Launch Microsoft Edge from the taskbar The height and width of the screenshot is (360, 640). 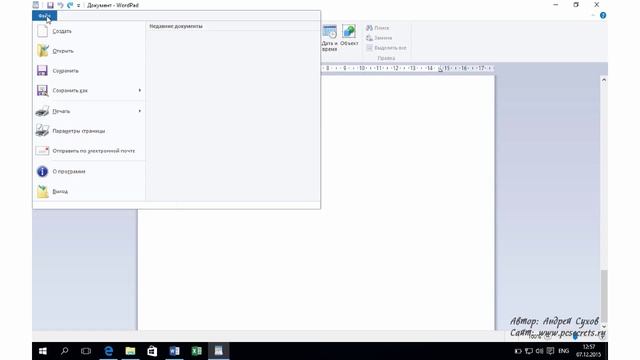(x=109, y=351)
